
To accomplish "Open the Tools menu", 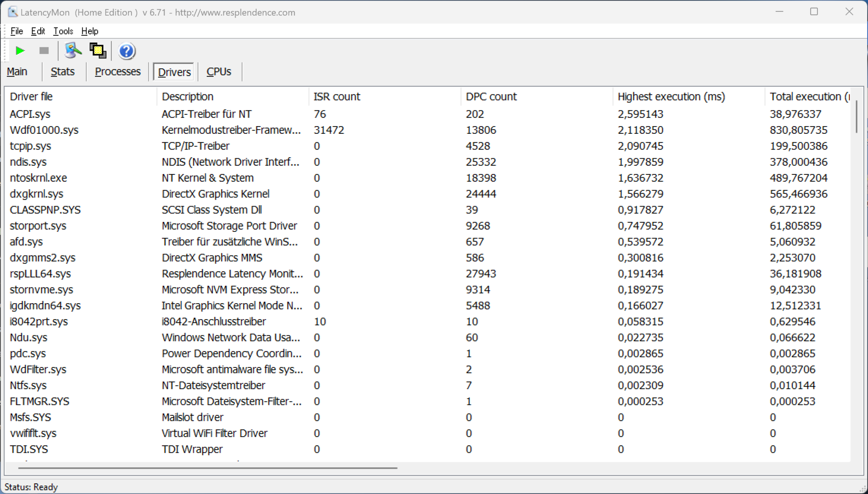I will (x=63, y=31).
